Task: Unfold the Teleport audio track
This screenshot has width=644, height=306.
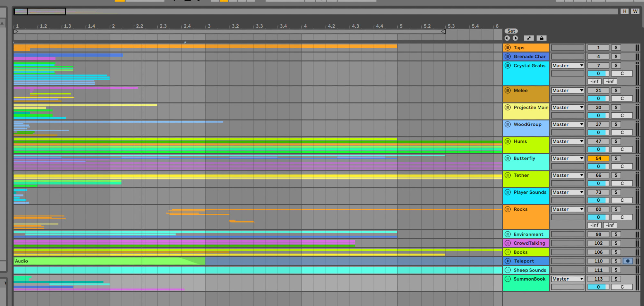Action: point(508,261)
